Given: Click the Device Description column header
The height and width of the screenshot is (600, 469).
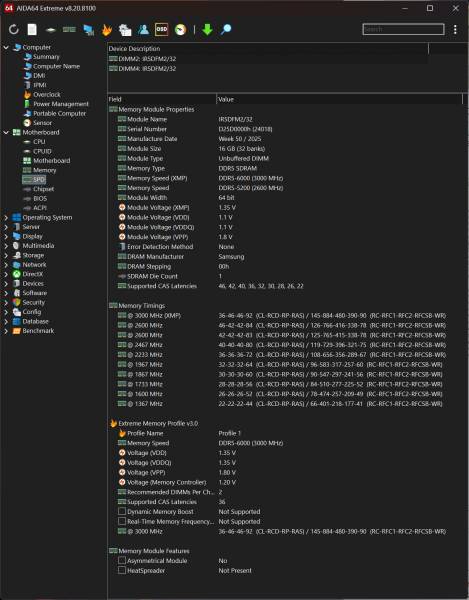Looking at the screenshot, I should pos(268,49).
